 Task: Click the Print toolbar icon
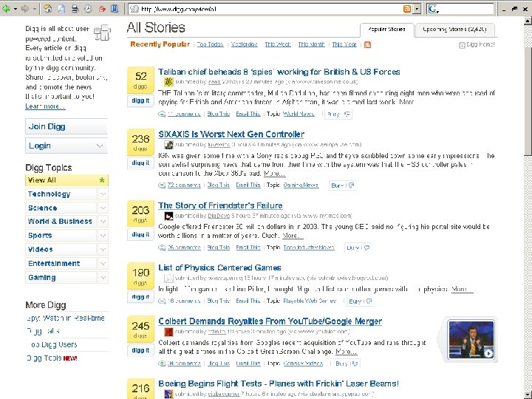pos(75,9)
